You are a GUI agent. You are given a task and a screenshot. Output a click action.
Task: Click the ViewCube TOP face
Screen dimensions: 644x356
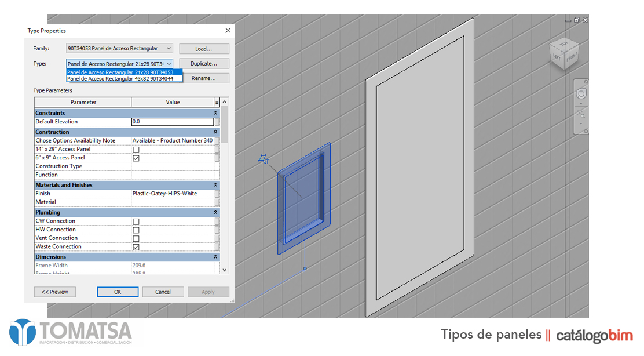click(x=564, y=45)
